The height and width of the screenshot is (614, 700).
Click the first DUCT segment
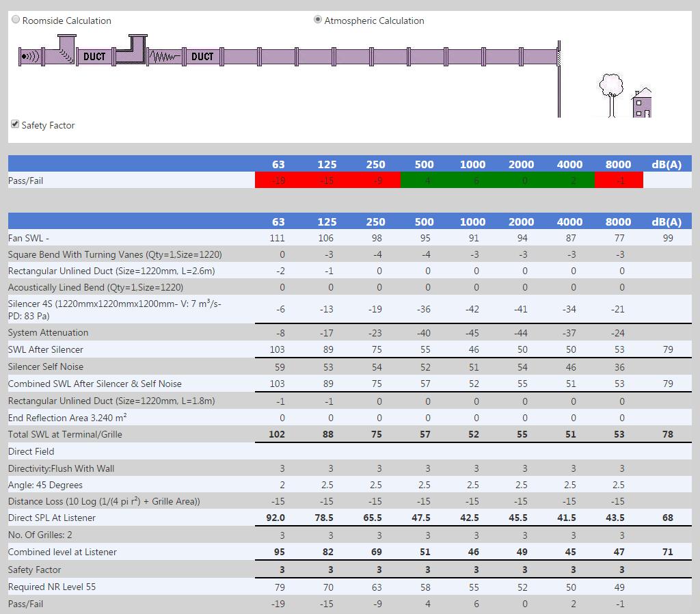tap(94, 57)
